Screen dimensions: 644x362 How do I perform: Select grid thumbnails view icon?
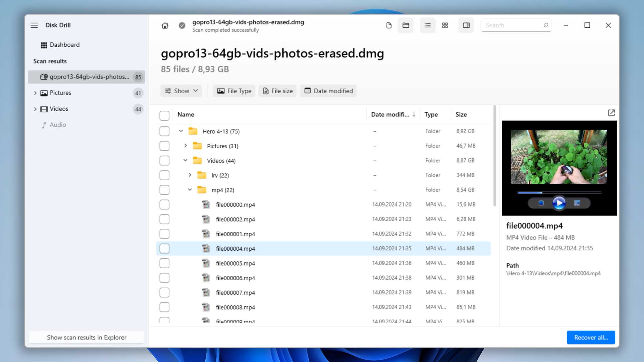point(445,25)
